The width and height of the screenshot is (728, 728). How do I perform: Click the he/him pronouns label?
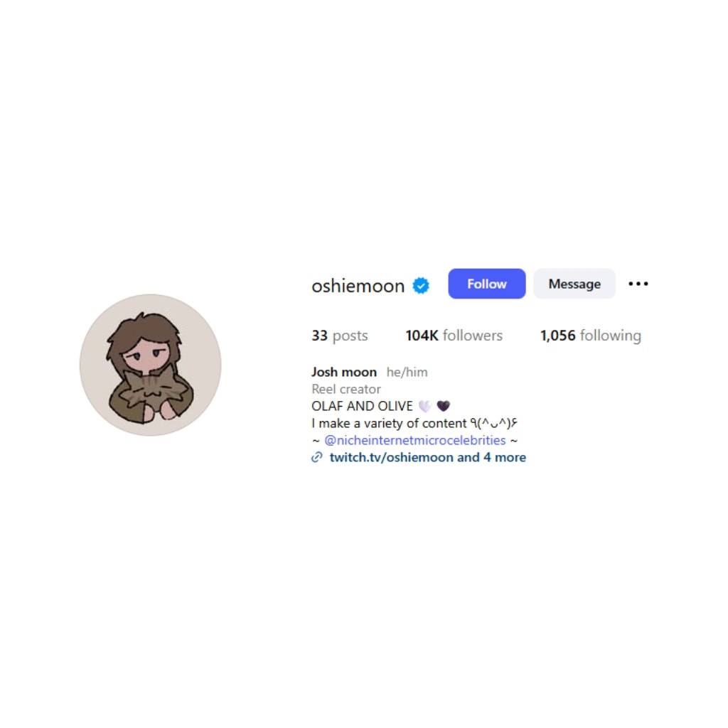[407, 372]
